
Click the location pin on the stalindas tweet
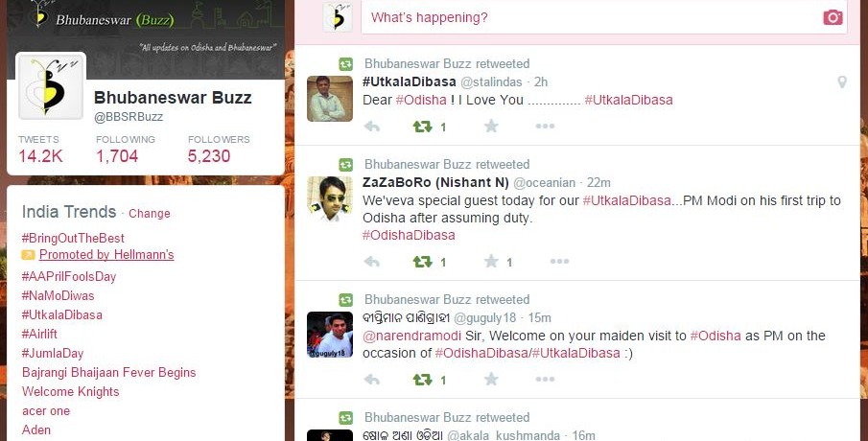tap(842, 82)
